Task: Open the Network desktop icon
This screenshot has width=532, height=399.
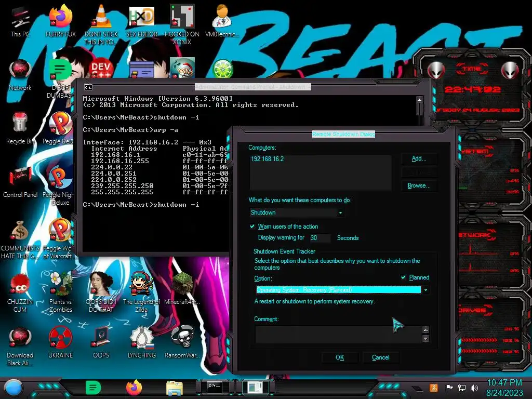Action: [x=20, y=75]
